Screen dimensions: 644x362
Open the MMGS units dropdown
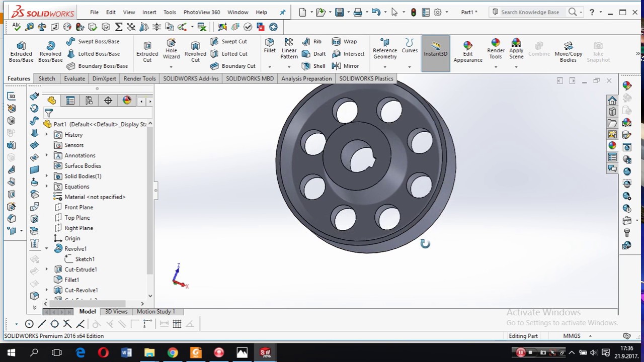click(590, 336)
